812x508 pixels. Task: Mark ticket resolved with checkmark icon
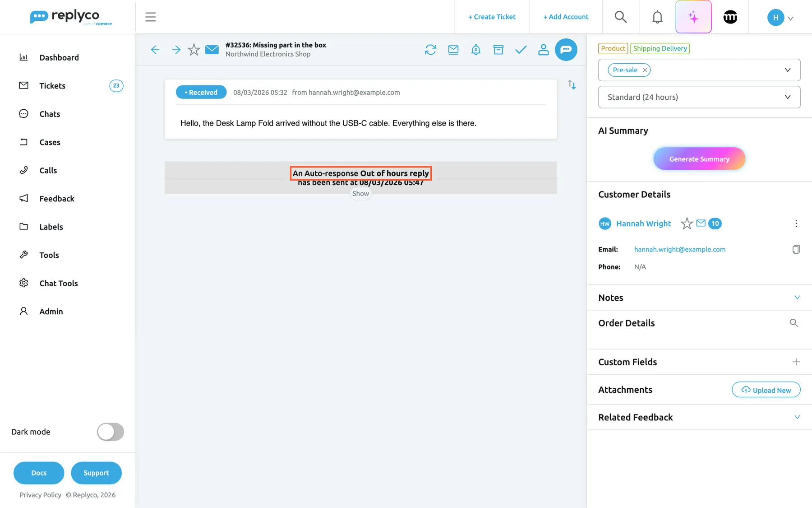click(521, 50)
